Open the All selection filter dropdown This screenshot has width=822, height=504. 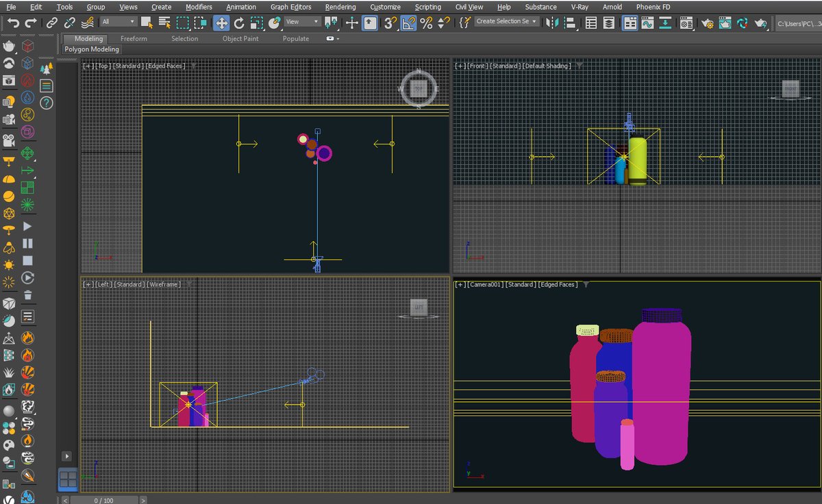(119, 22)
